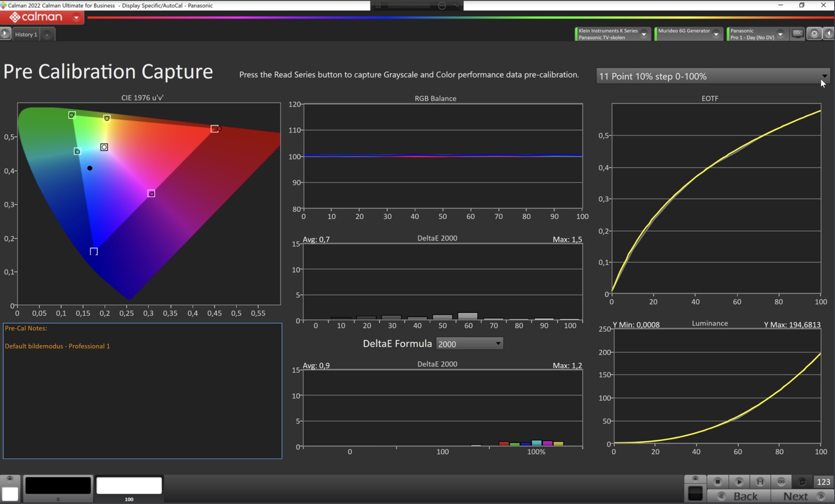The height and width of the screenshot is (504, 835).
Task: Click the Next button
Action: [x=802, y=496]
